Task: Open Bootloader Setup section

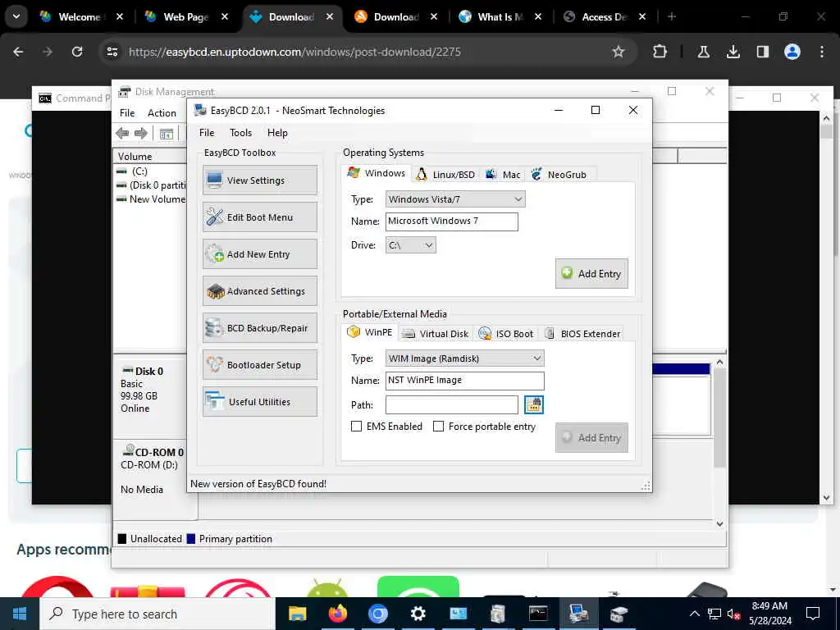Action: (x=260, y=365)
